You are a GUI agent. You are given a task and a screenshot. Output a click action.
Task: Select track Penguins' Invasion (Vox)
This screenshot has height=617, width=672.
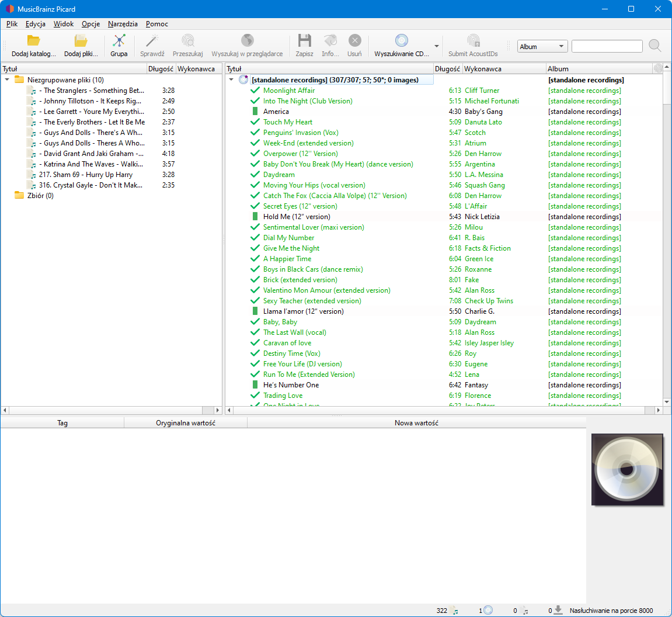coord(301,133)
